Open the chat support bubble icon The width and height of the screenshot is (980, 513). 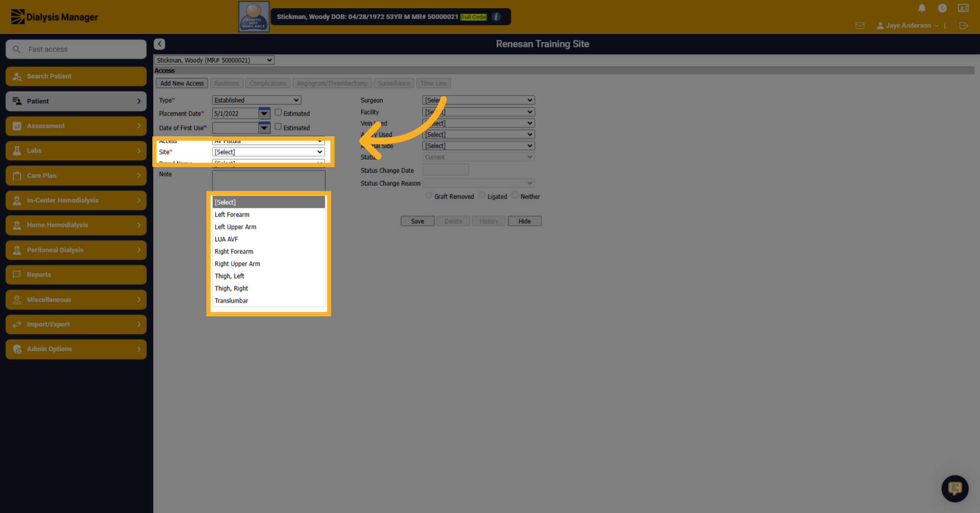(x=955, y=488)
